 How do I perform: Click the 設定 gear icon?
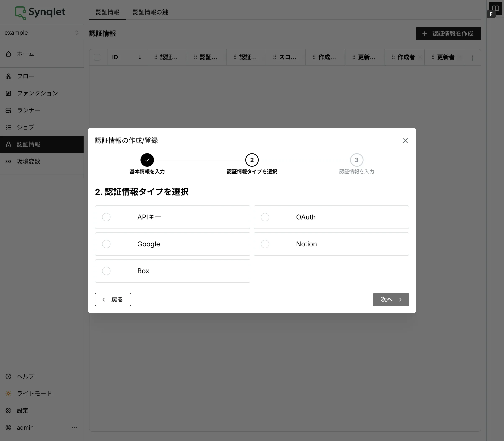point(8,411)
